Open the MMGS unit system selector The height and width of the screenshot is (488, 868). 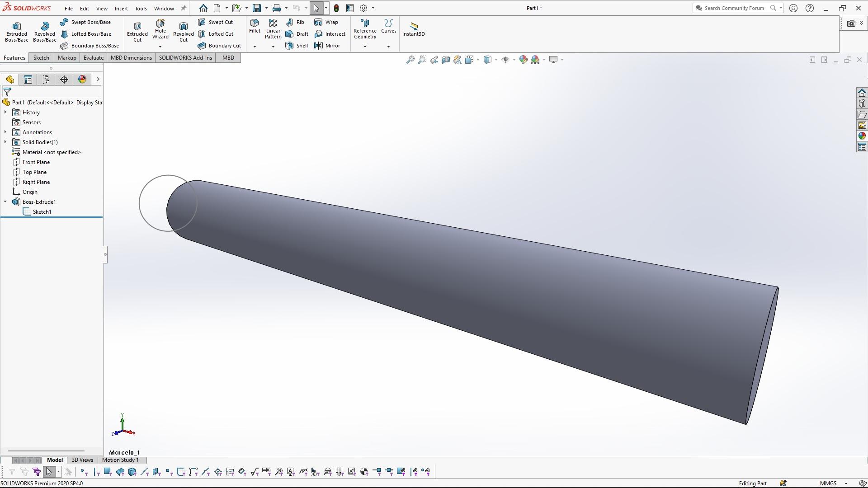click(833, 483)
